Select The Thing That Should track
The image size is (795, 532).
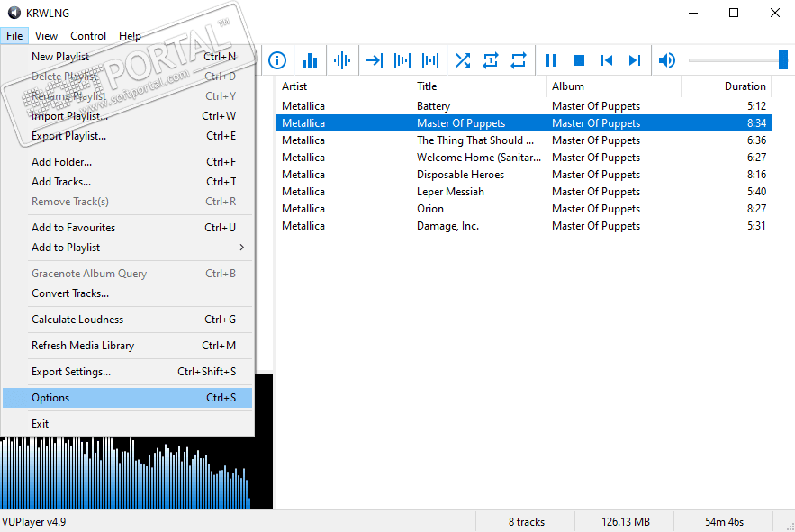tap(524, 140)
